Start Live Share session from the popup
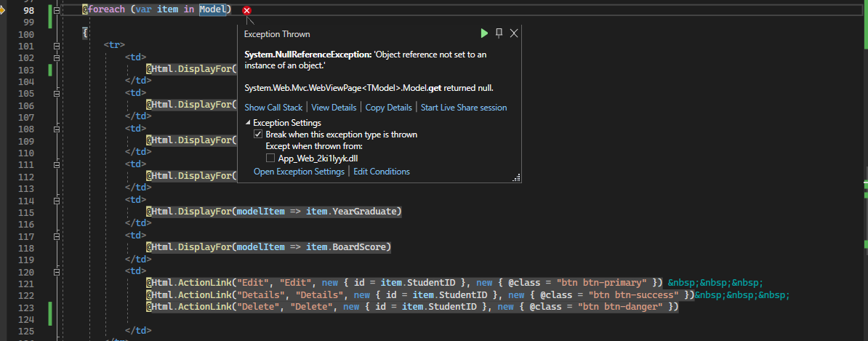Viewport: 868px width, 341px height. coord(464,108)
